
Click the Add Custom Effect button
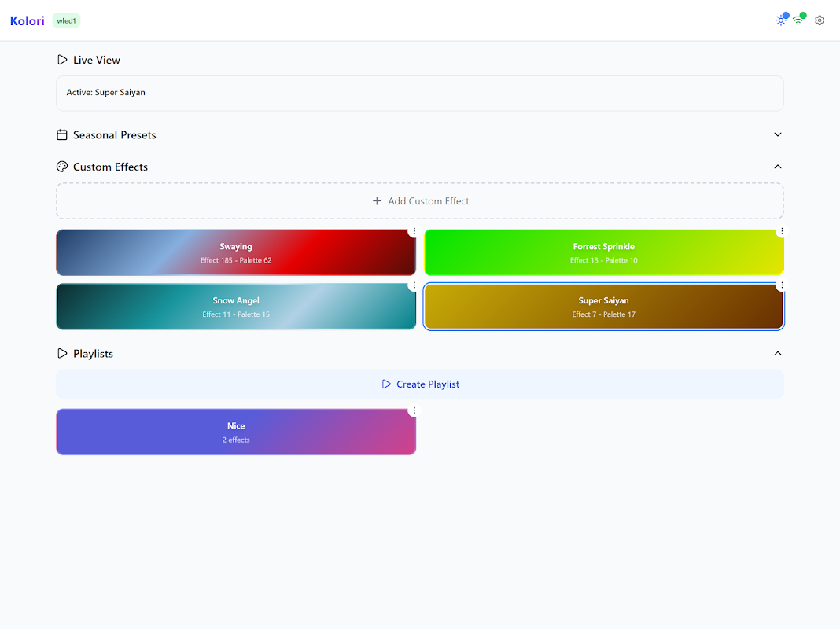(420, 200)
